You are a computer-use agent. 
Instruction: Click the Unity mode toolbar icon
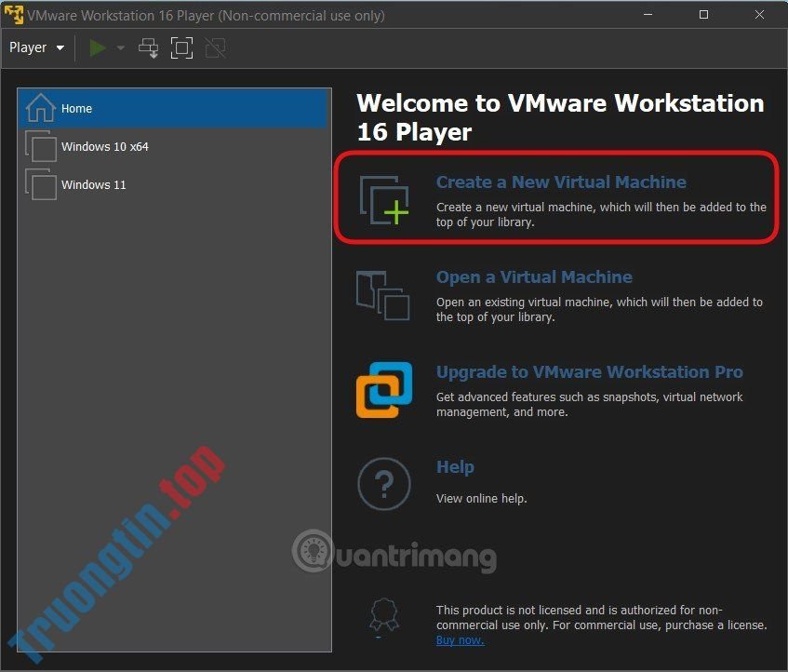click(215, 47)
